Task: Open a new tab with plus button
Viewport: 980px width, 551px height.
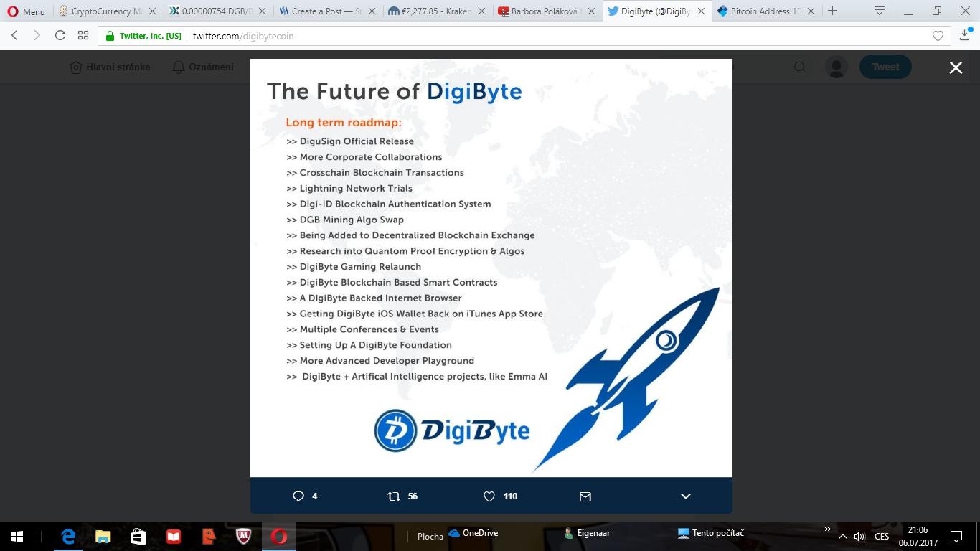Action: click(832, 11)
